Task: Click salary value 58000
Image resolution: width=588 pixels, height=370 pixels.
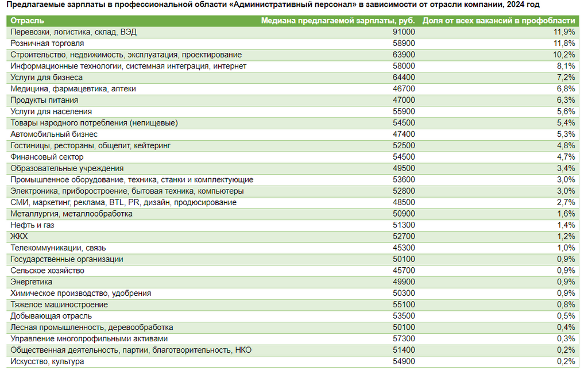Action: [x=404, y=67]
